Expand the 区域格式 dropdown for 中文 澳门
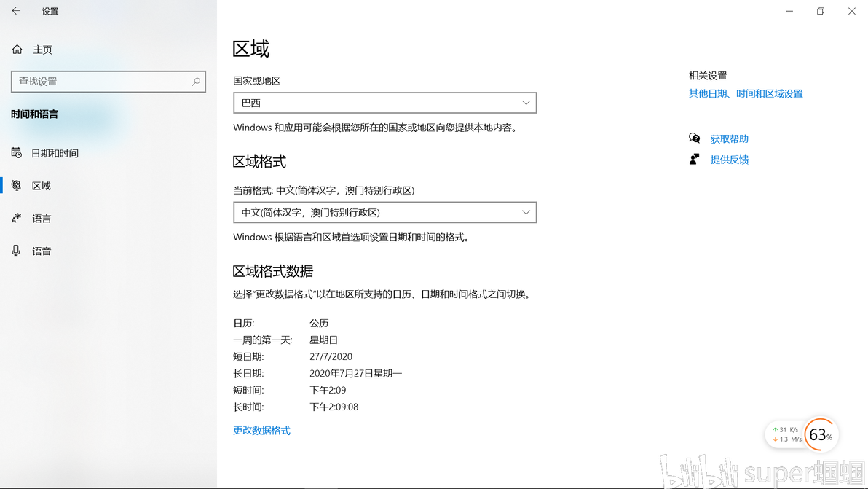 click(x=384, y=213)
